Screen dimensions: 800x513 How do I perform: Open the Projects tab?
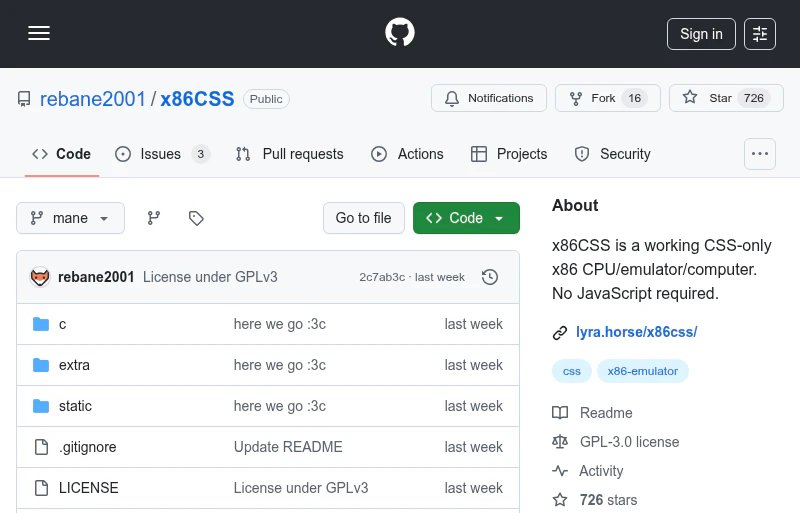pos(509,154)
